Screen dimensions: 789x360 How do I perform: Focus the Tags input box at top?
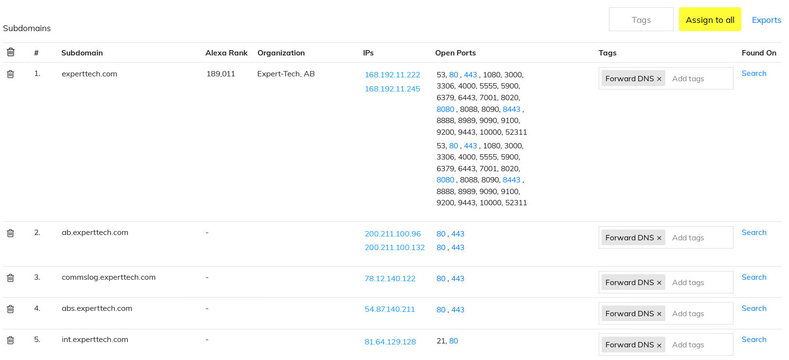641,20
